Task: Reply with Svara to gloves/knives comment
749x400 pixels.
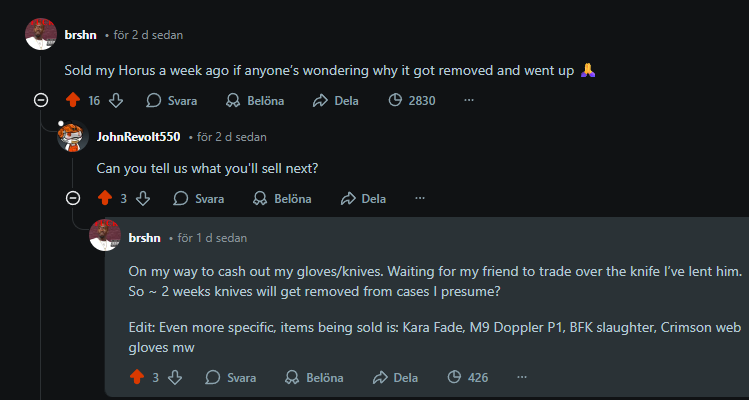Action: coord(231,377)
